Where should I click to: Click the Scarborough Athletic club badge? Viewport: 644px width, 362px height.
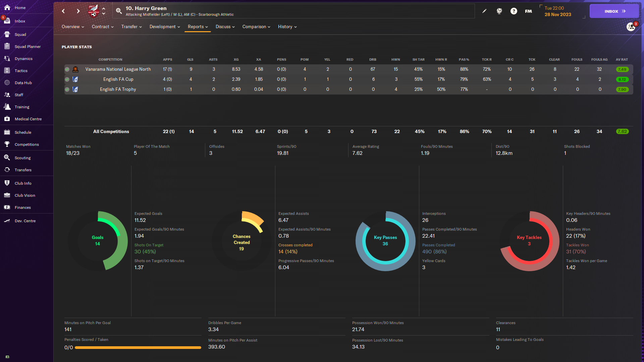[94, 11]
